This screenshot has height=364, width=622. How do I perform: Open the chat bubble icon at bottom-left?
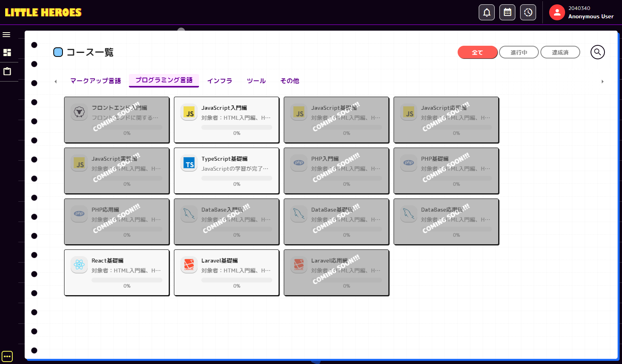[7, 356]
